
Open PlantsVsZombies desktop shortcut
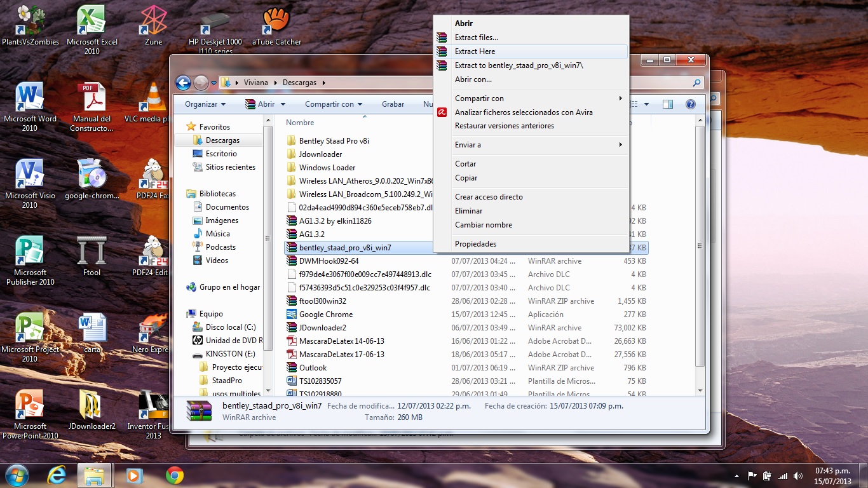tap(30, 25)
